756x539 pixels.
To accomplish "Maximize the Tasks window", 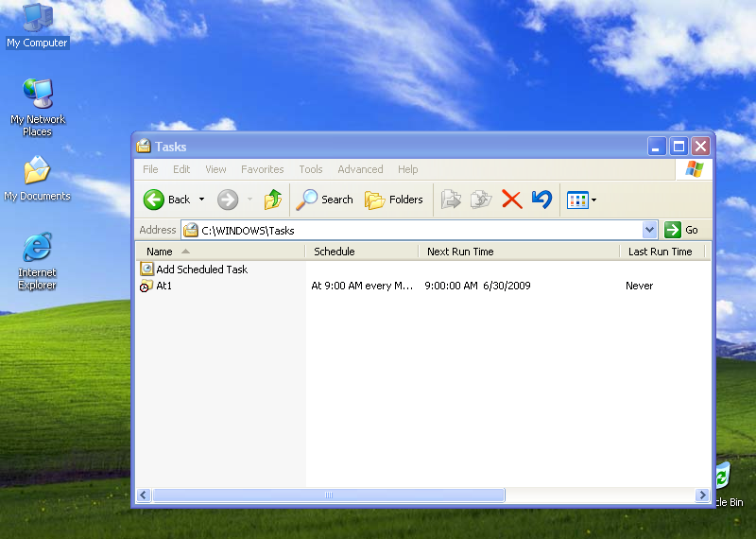I will pos(679,147).
